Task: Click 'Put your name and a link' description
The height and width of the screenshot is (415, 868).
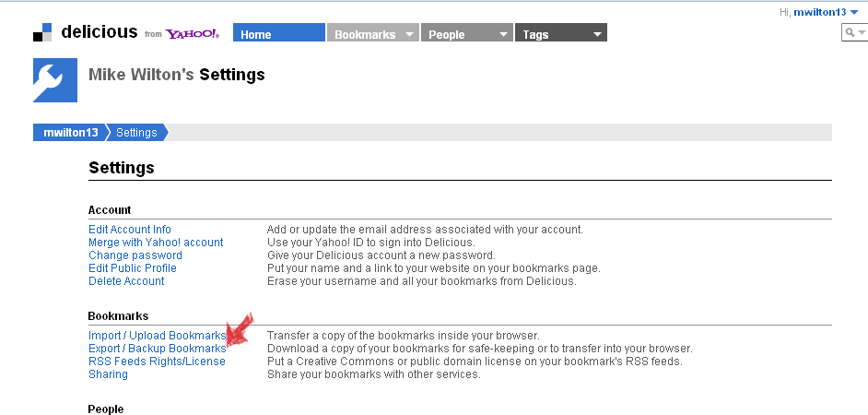Action: coord(433,268)
